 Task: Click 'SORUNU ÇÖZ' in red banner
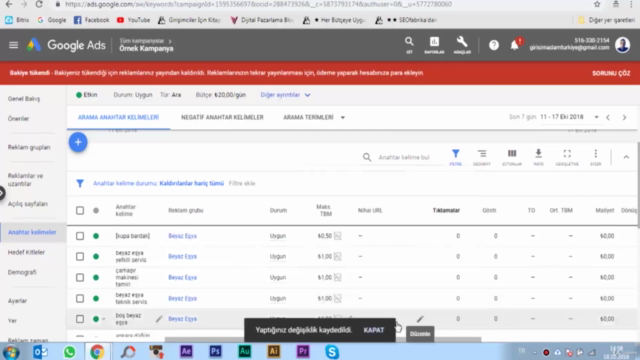click(x=611, y=73)
